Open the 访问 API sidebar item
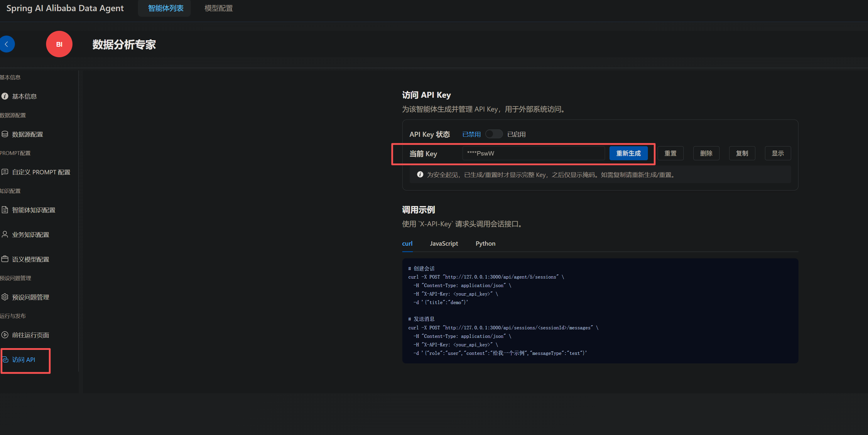This screenshot has width=868, height=435. pos(23,360)
